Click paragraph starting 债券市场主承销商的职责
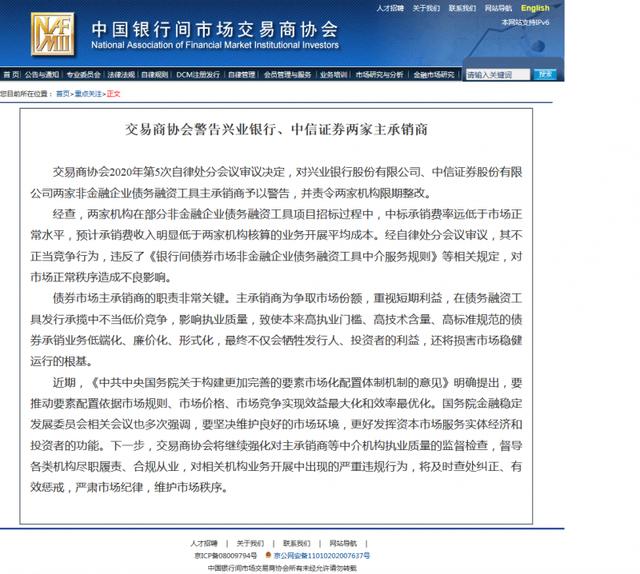The image size is (640, 574). 276,329
